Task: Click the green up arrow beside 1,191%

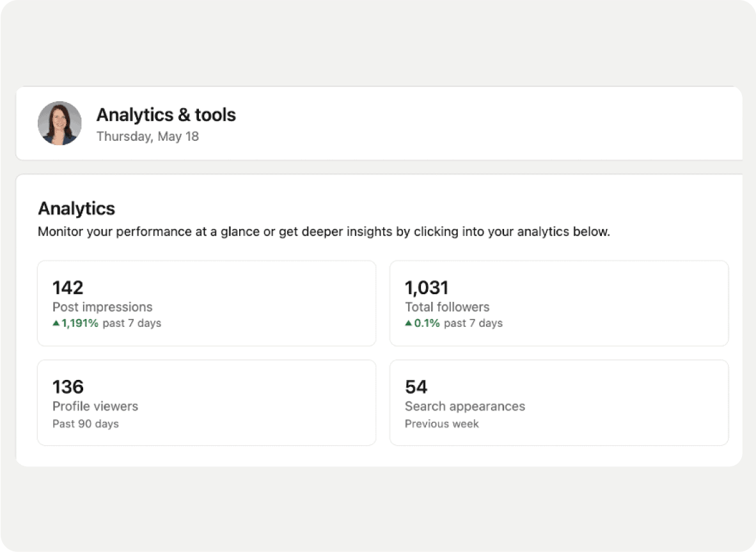Action: click(56, 324)
